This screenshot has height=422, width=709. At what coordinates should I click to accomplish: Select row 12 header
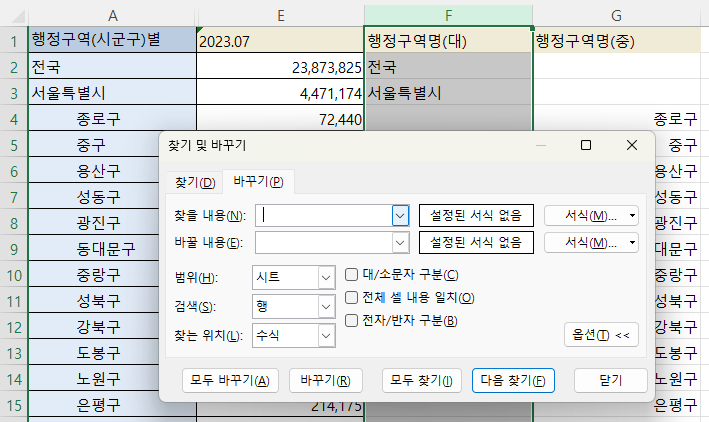14,327
